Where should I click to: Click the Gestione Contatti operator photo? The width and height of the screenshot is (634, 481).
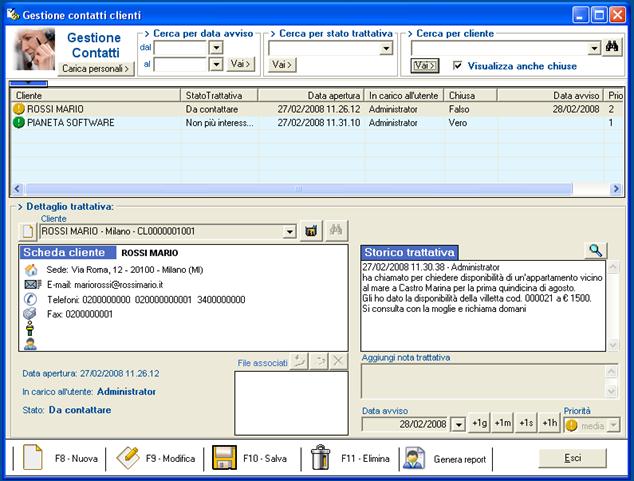34,49
